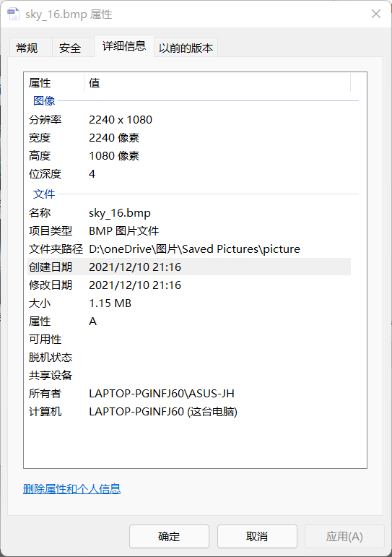Close the properties dialog with X
The height and width of the screenshot is (557, 392).
[x=375, y=14]
